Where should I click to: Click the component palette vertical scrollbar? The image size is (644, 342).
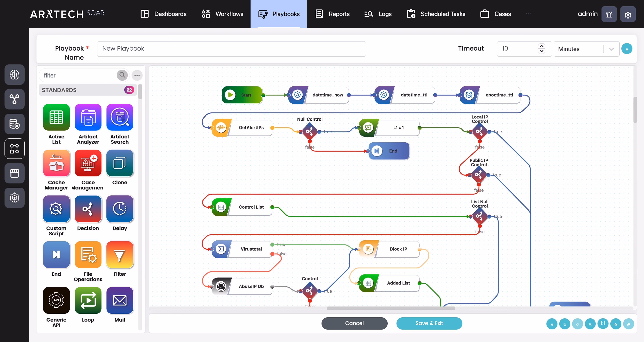coord(140,91)
